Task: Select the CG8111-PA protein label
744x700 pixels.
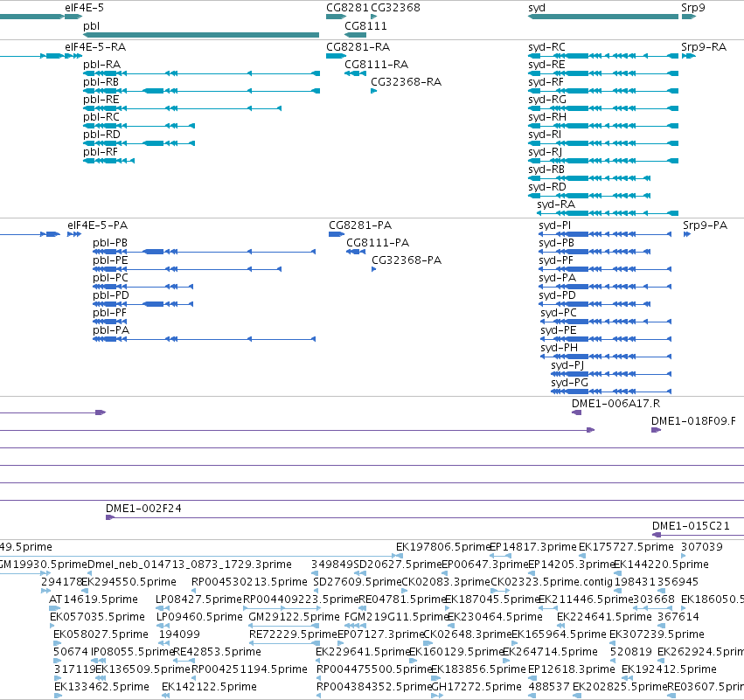Action: click(377, 243)
